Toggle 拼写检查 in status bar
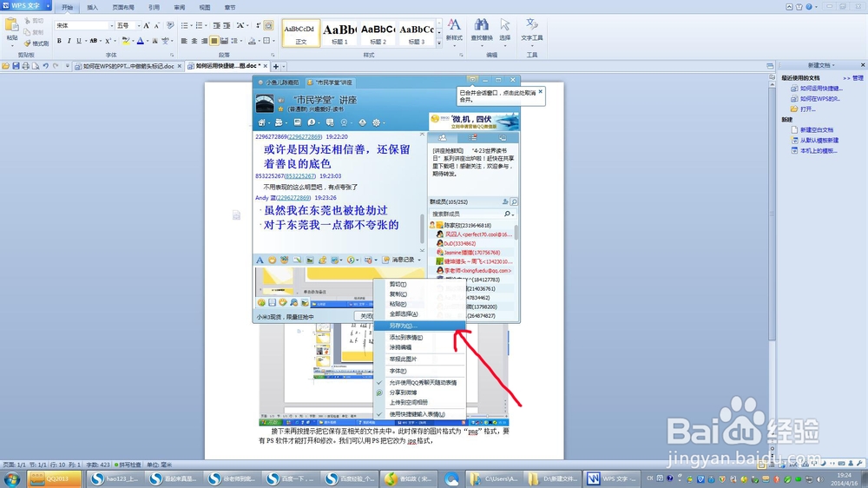This screenshot has height=488, width=868. (129, 465)
